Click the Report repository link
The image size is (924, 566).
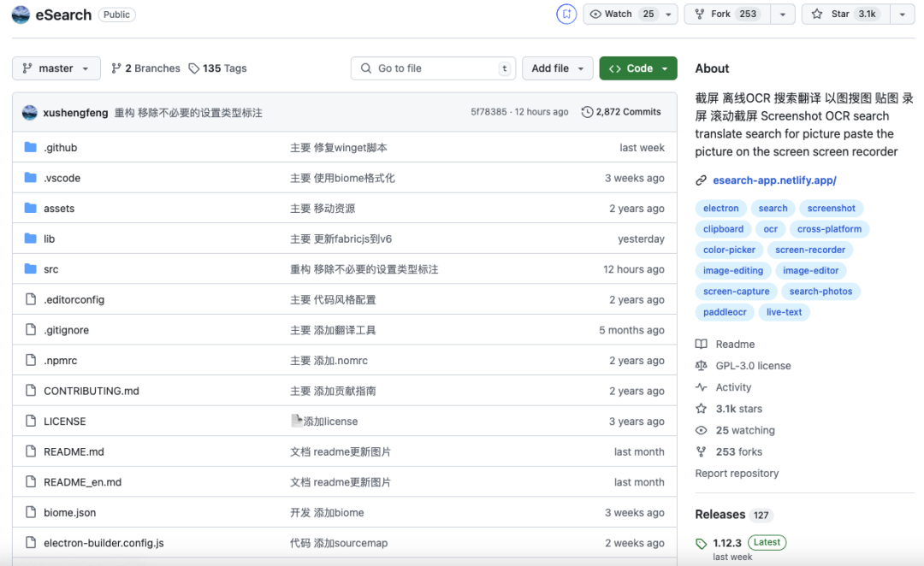pyautogui.click(x=737, y=474)
